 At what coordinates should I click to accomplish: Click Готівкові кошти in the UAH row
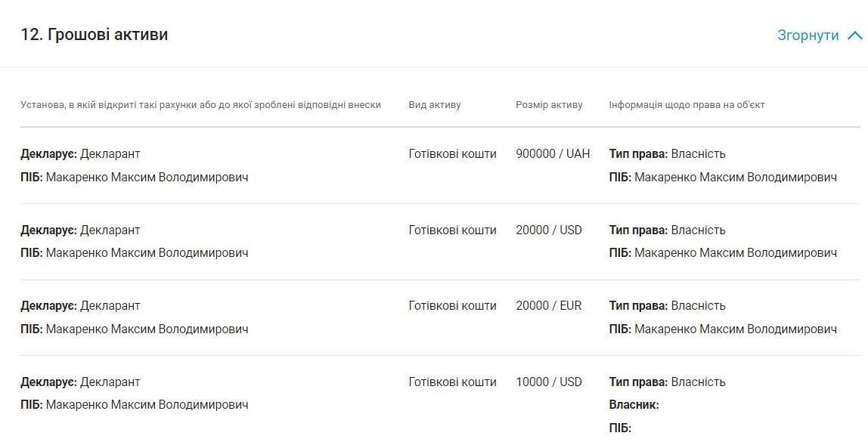point(452,154)
